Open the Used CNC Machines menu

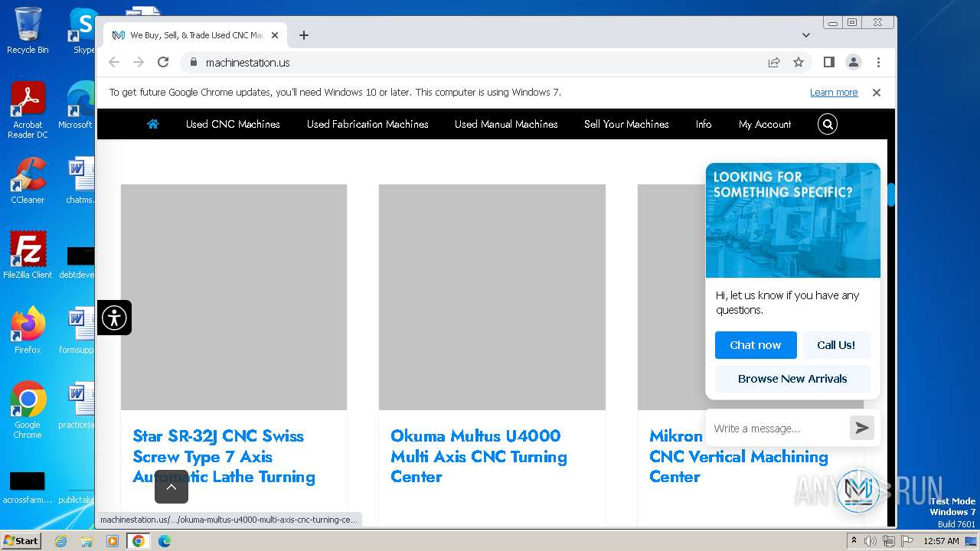click(x=233, y=124)
